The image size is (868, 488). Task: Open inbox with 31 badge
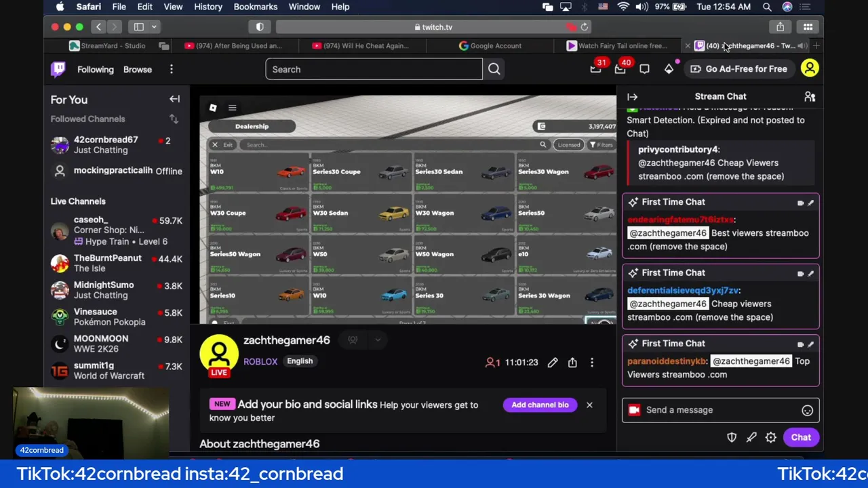coord(596,68)
